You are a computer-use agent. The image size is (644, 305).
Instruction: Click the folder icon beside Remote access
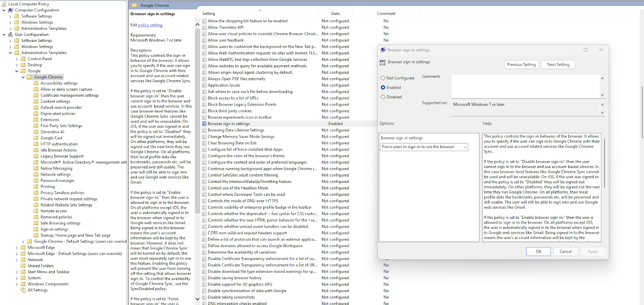pos(36,211)
